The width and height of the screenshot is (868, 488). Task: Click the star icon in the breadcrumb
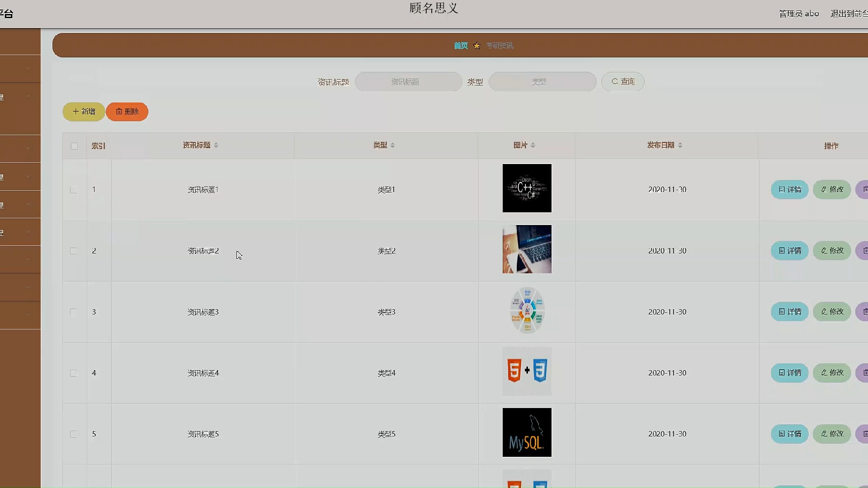tap(476, 46)
